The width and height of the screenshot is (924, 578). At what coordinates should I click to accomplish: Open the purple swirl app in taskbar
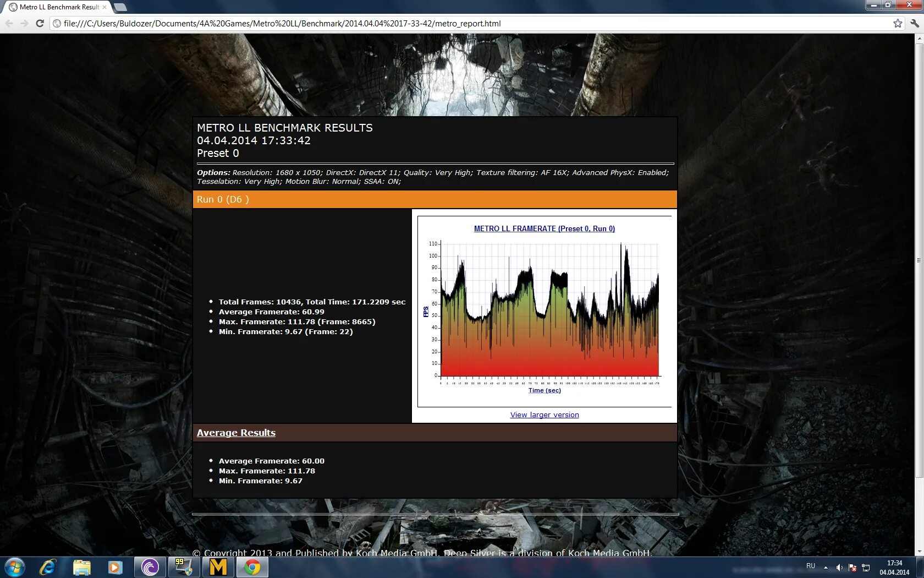150,567
